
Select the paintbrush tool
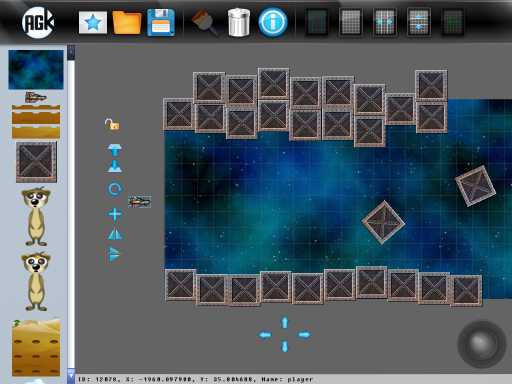[205, 22]
